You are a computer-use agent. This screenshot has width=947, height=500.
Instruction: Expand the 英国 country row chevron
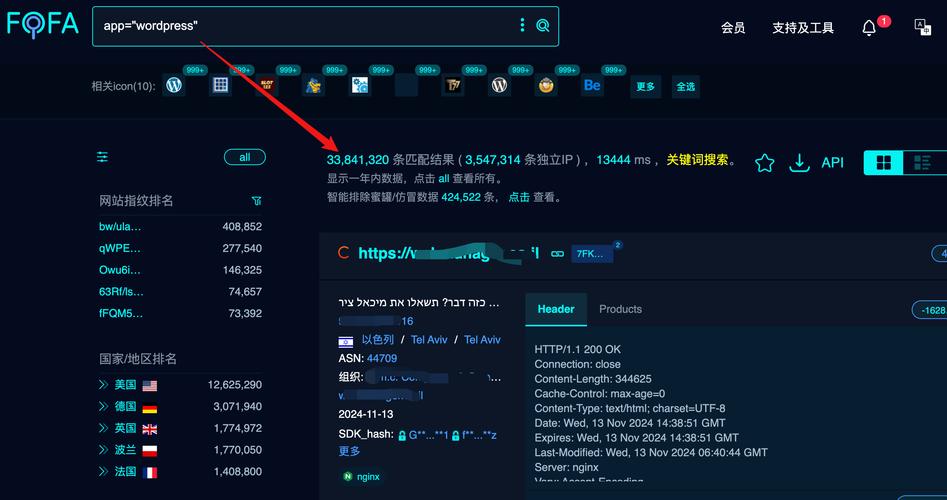point(103,428)
